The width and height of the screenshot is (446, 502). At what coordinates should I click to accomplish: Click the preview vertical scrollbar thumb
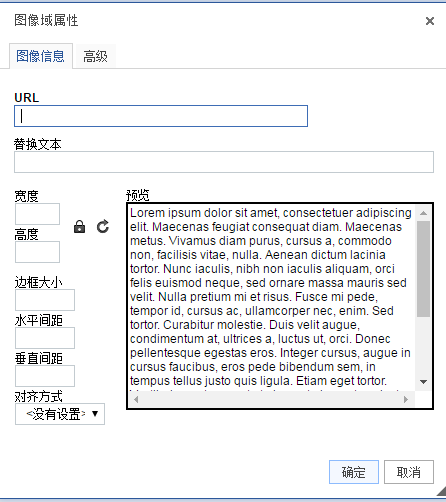[x=423, y=269]
